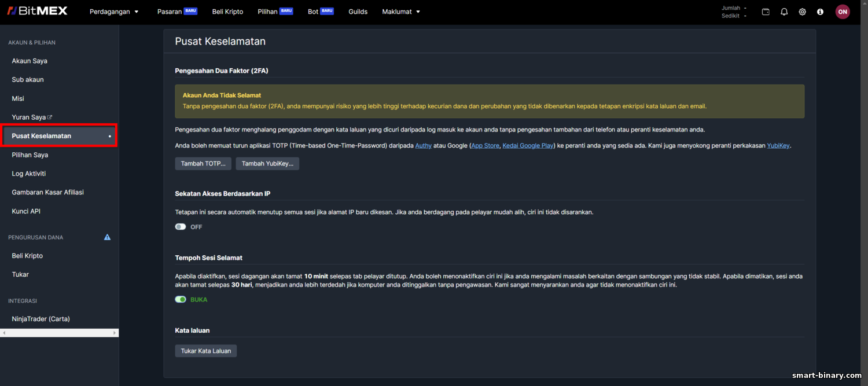Click the Tambah TOTP... button
868x386 pixels.
203,164
